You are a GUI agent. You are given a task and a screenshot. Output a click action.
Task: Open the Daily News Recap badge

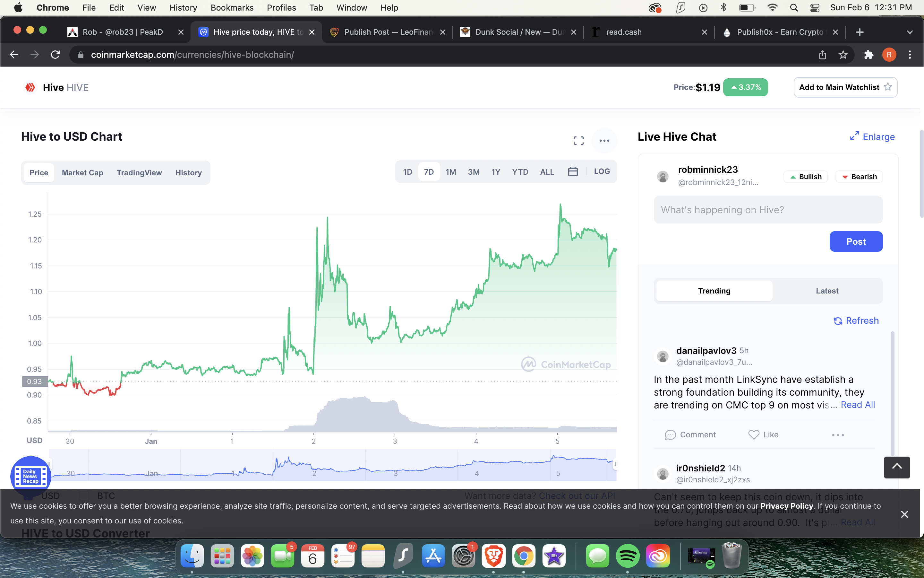pos(30,476)
